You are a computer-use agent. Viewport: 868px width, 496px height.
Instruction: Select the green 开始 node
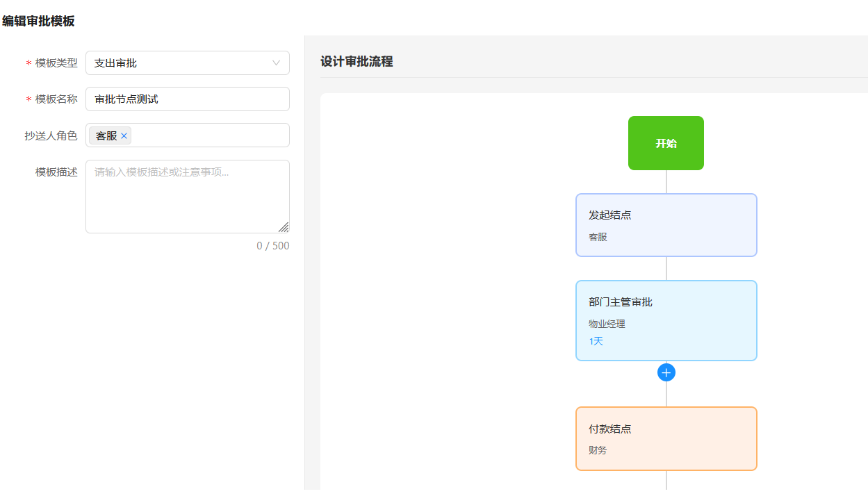tap(666, 143)
